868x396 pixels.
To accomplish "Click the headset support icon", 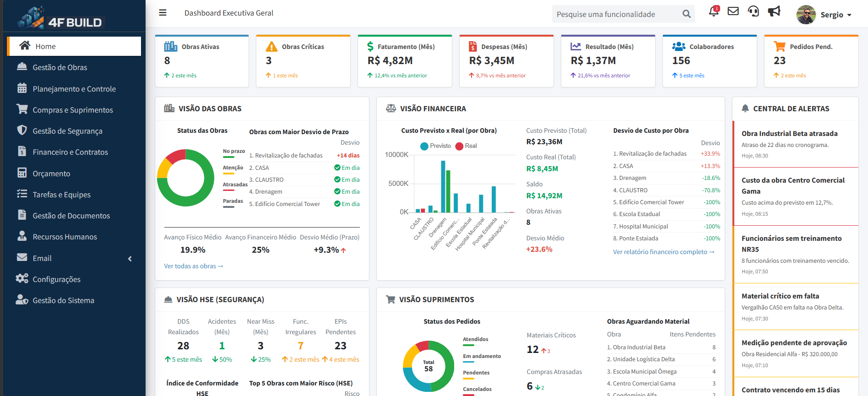I will point(753,11).
